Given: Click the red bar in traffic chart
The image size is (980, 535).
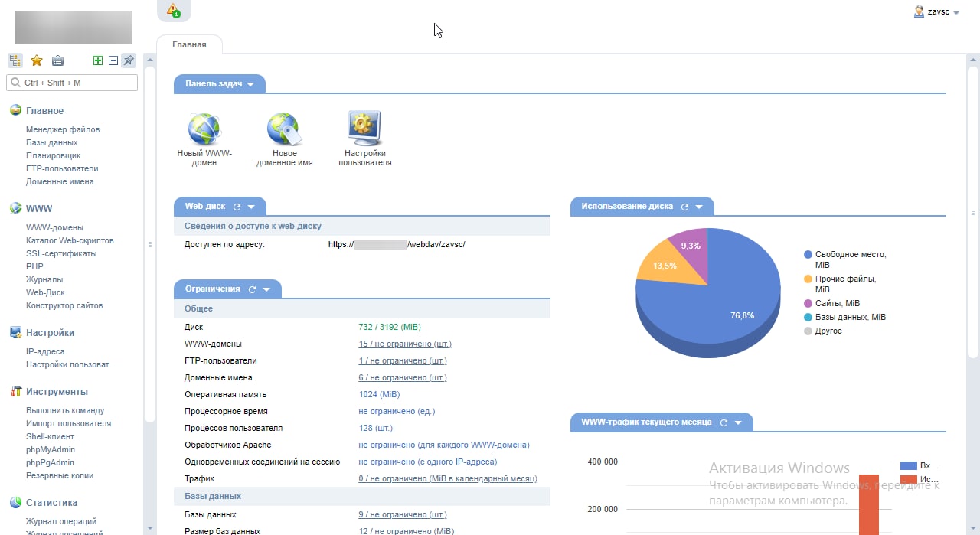Looking at the screenshot, I should tap(868, 504).
